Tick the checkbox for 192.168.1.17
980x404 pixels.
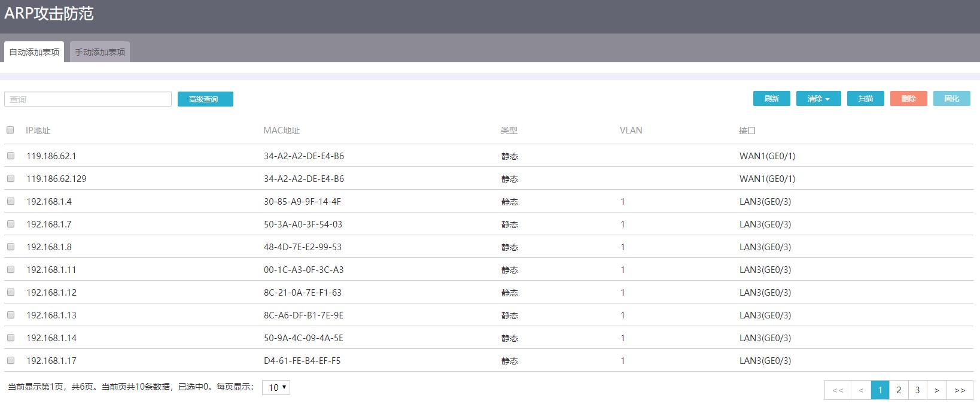coord(11,360)
